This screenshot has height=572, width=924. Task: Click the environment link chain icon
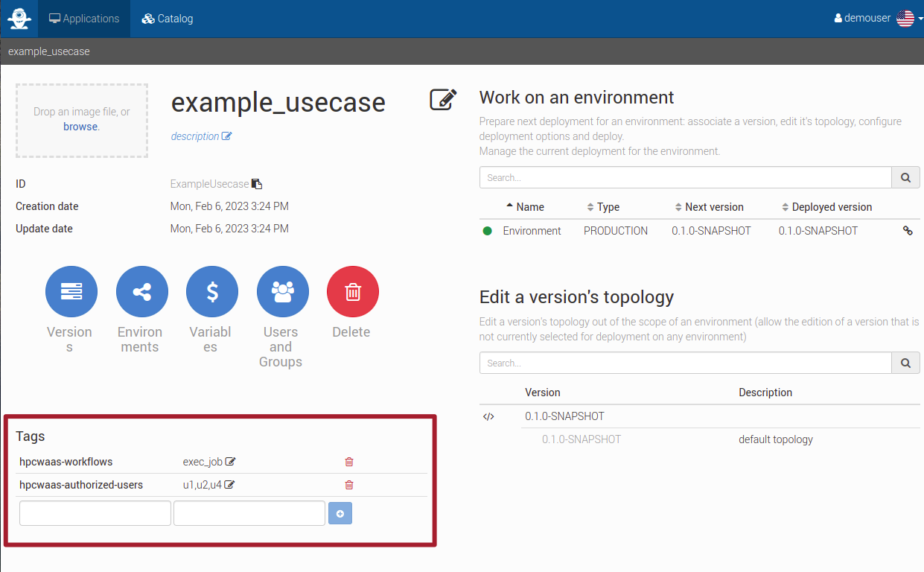pos(908,231)
